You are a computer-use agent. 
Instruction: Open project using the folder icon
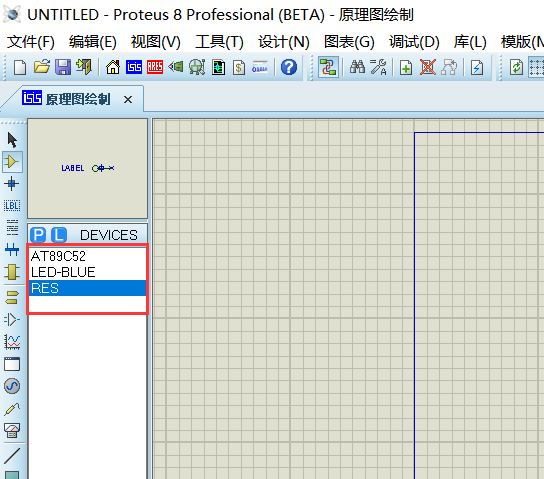(x=42, y=67)
